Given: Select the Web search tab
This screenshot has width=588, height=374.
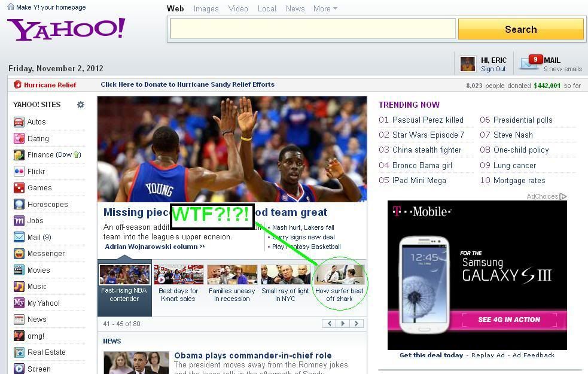Looking at the screenshot, I should click(x=175, y=8).
